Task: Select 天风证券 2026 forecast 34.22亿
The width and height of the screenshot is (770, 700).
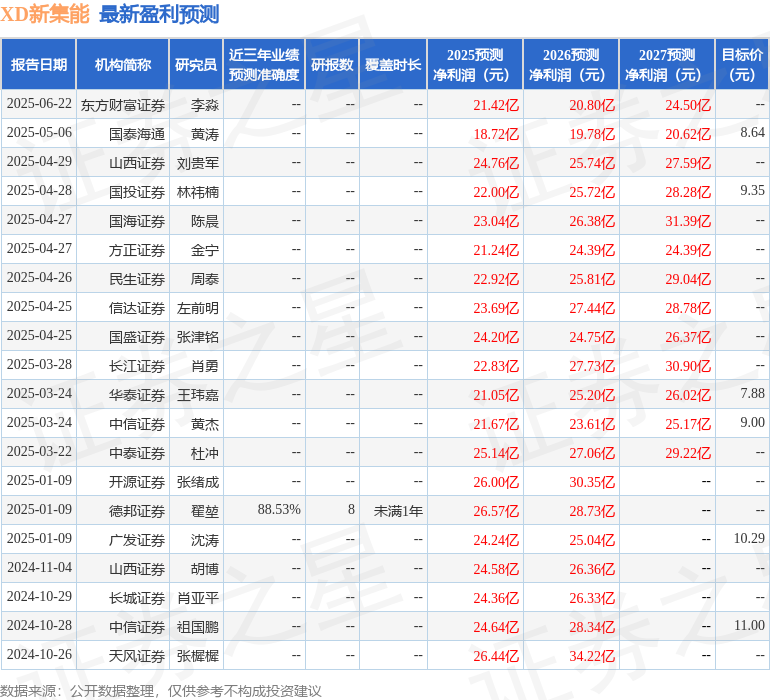Action: [x=592, y=656]
